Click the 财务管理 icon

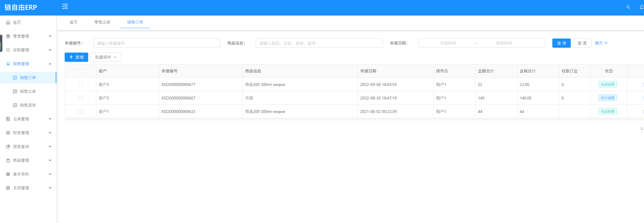[8, 133]
